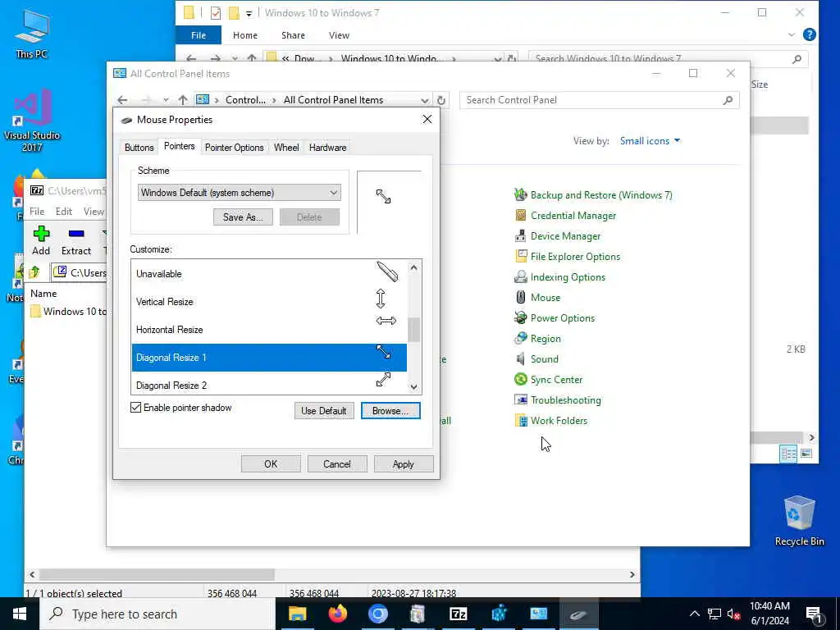Image resolution: width=840 pixels, height=630 pixels.
Task: Open the Windows Start menu
Action: tap(20, 614)
